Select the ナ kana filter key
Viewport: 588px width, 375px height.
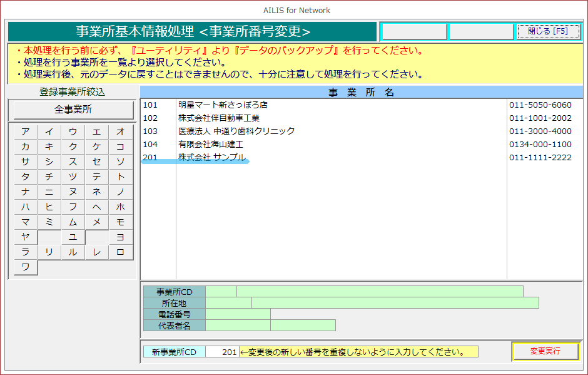point(26,192)
